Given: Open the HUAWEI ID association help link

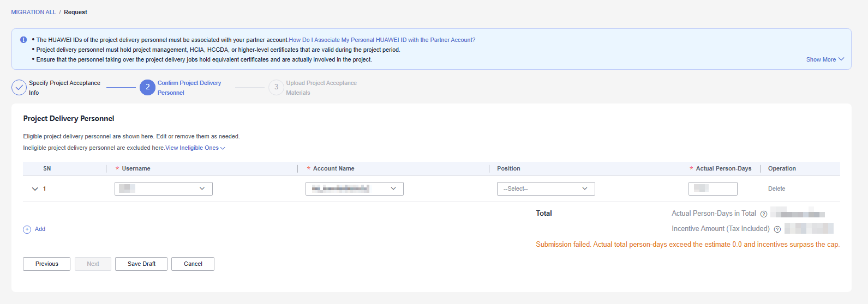Looking at the screenshot, I should coord(382,40).
